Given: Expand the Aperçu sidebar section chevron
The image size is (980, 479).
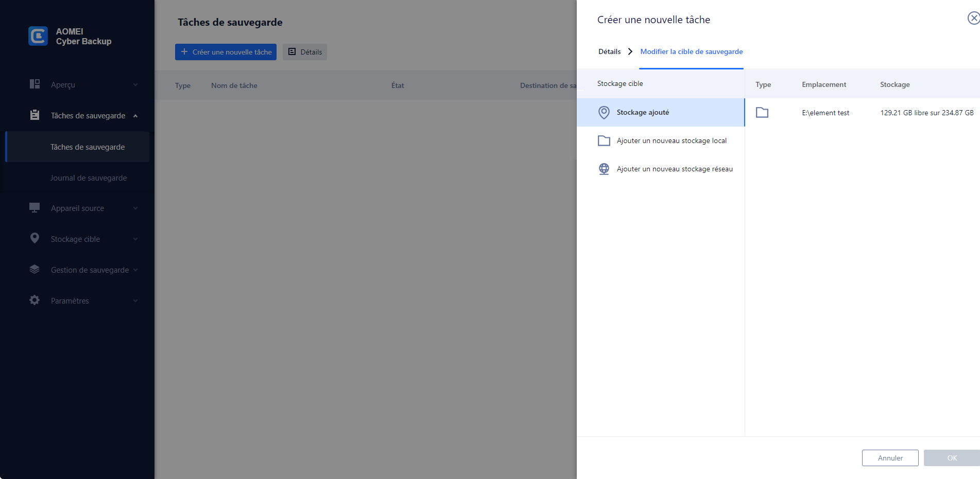Looking at the screenshot, I should point(135,85).
